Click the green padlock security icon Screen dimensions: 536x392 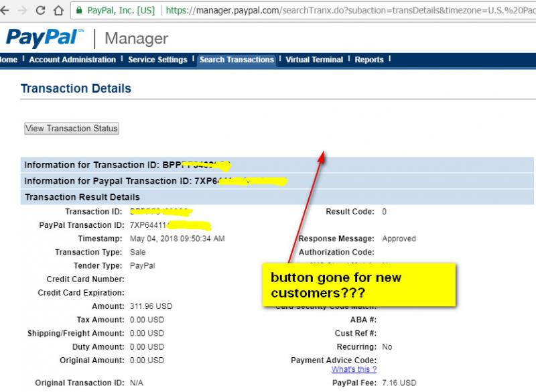click(x=79, y=10)
